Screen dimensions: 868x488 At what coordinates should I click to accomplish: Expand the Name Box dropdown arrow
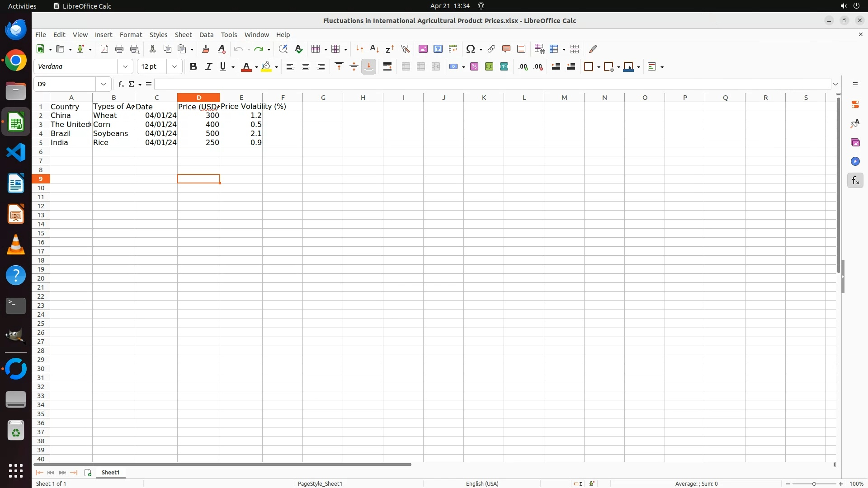104,84
